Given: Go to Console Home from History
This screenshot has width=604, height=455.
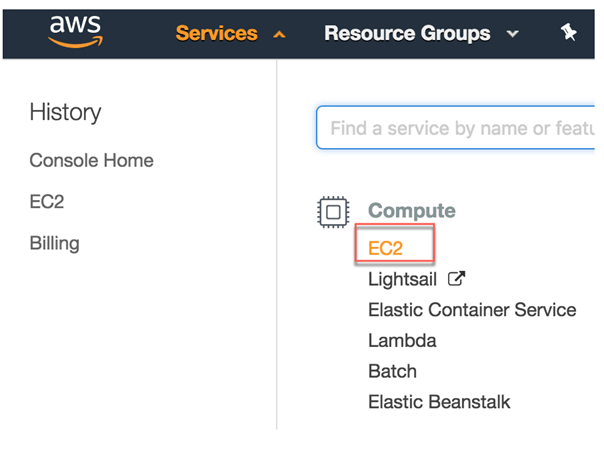Looking at the screenshot, I should pyautogui.click(x=91, y=160).
